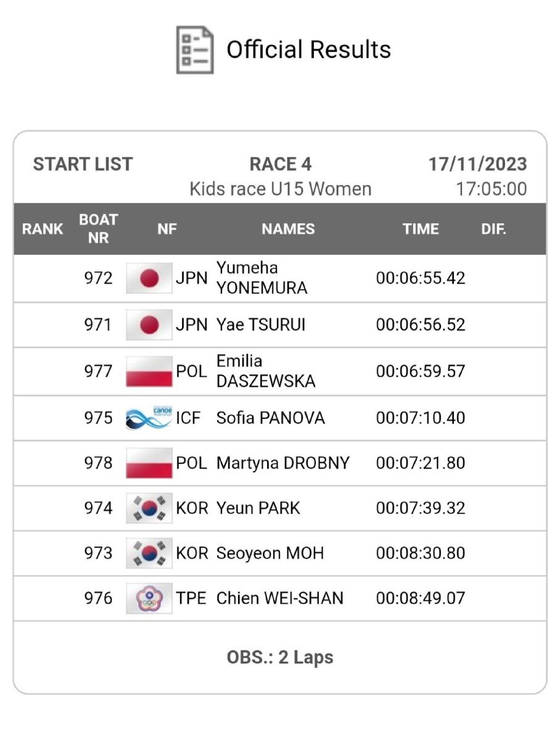The height and width of the screenshot is (740, 560).
Task: Click the ICF canoe federation logo
Action: (149, 418)
